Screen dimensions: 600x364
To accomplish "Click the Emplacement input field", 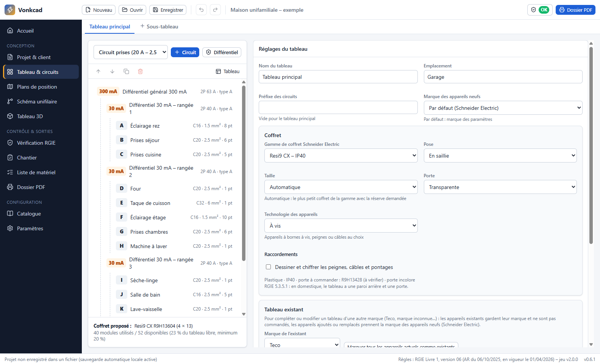I will (x=503, y=77).
